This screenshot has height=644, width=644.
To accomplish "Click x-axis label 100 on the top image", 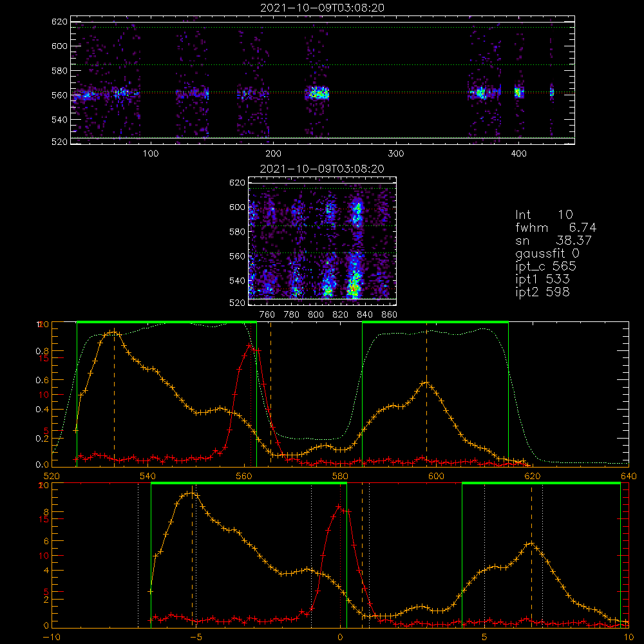I will pyautogui.click(x=151, y=154).
